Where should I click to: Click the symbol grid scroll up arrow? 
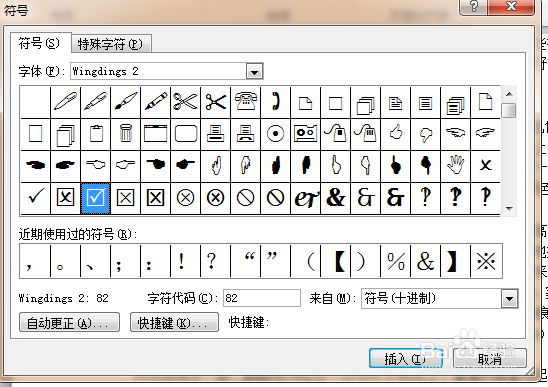[509, 94]
